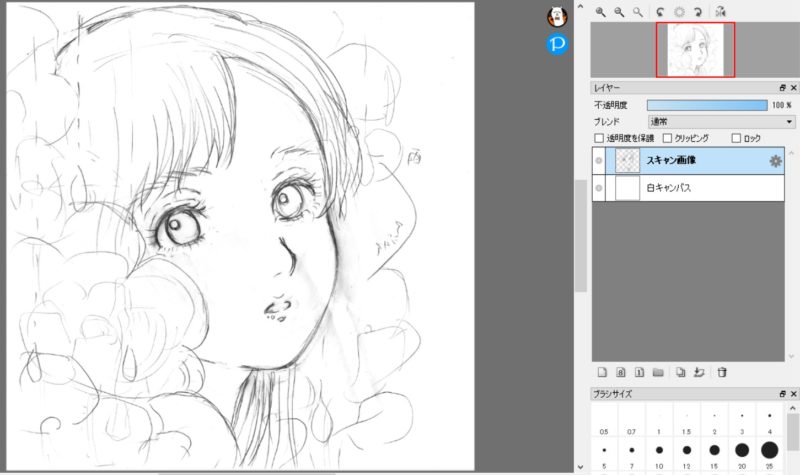Reset canvas rotation in the navigator
This screenshot has width=800, height=475.
point(679,12)
